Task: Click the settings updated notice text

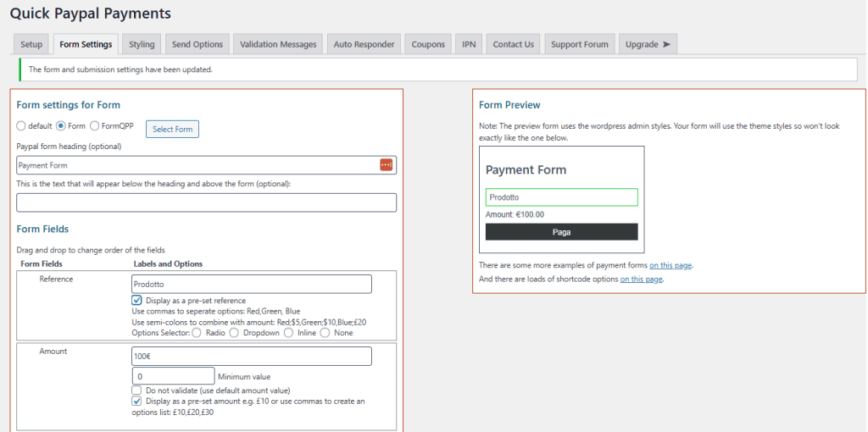Action: click(x=120, y=69)
